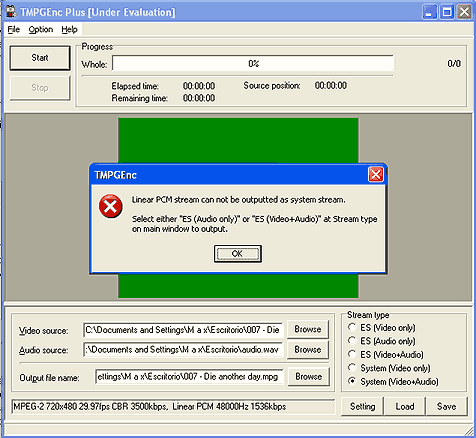
Task: Maximize the TMPGEnc Plus window
Action: 447,12
